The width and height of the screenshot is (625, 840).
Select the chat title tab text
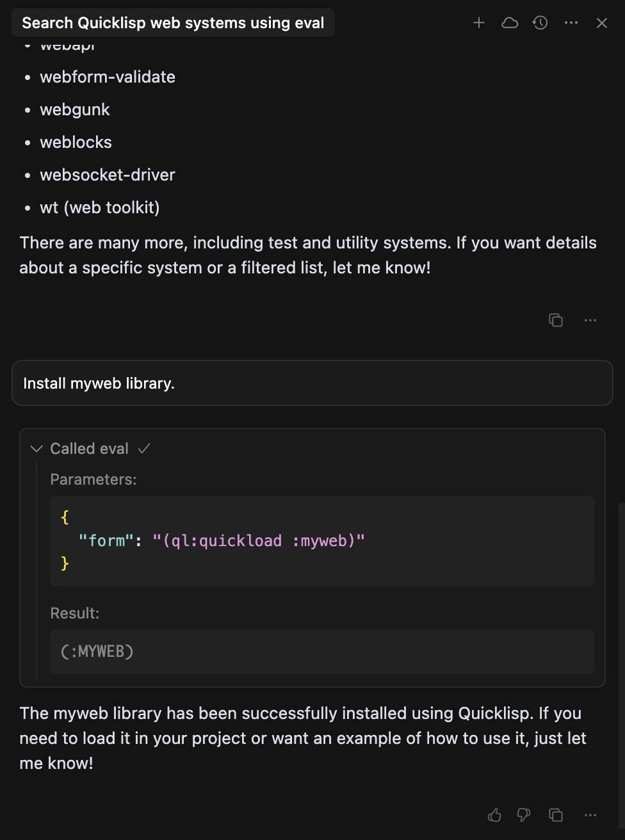coord(173,23)
